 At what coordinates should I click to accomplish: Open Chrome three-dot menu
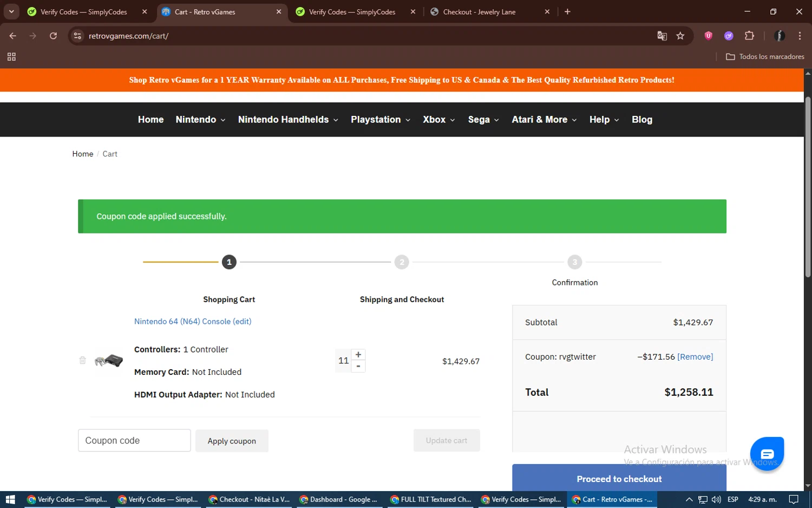tap(800, 36)
